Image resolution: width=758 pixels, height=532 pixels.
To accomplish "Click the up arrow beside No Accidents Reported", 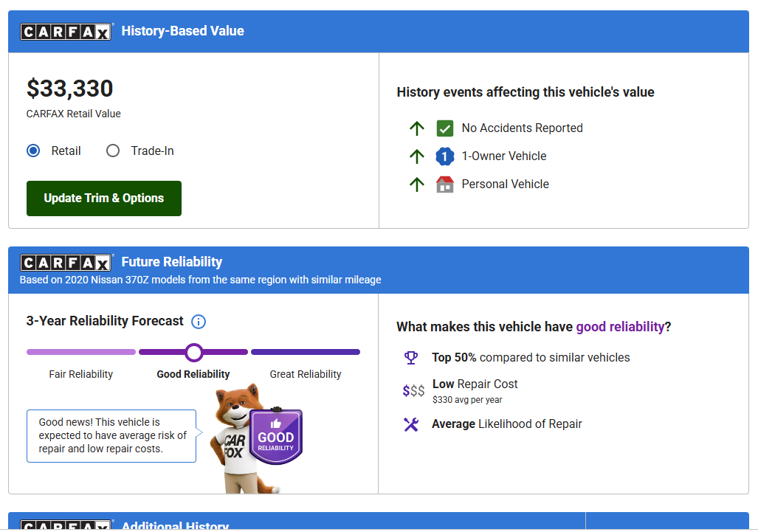I will (417, 128).
